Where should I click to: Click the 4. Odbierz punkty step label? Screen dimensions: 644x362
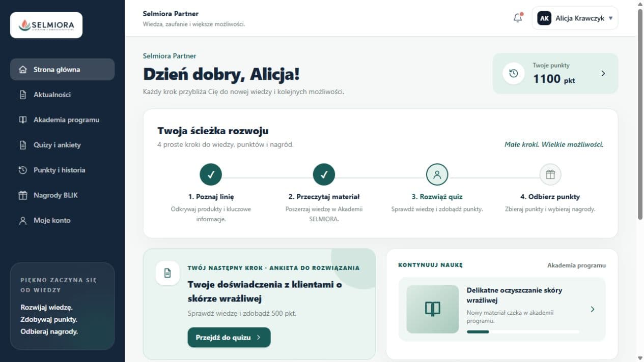[x=550, y=197]
